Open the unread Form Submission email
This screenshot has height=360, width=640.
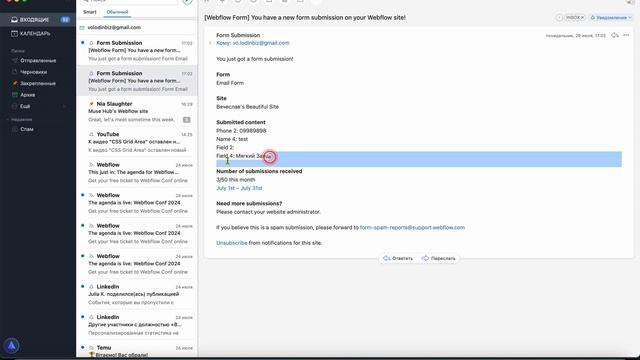point(137,51)
